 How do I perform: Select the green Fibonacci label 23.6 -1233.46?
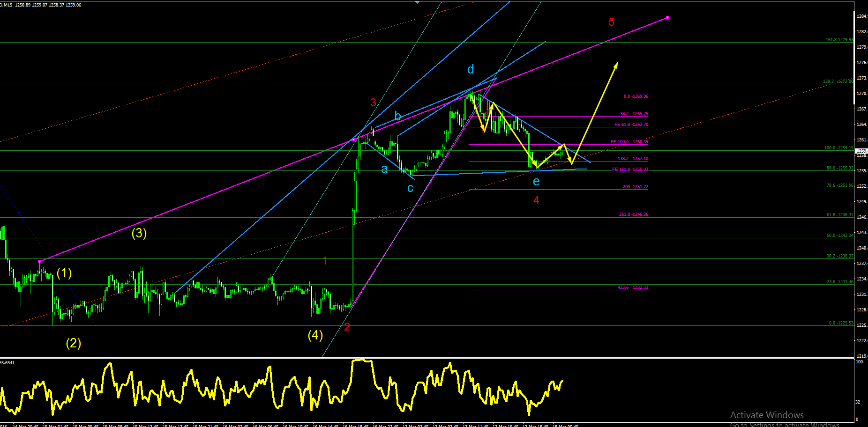(x=840, y=282)
